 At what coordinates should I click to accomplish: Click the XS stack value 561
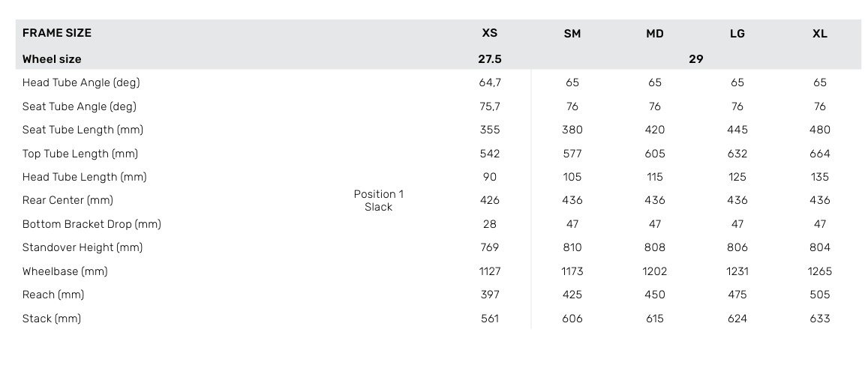490,319
